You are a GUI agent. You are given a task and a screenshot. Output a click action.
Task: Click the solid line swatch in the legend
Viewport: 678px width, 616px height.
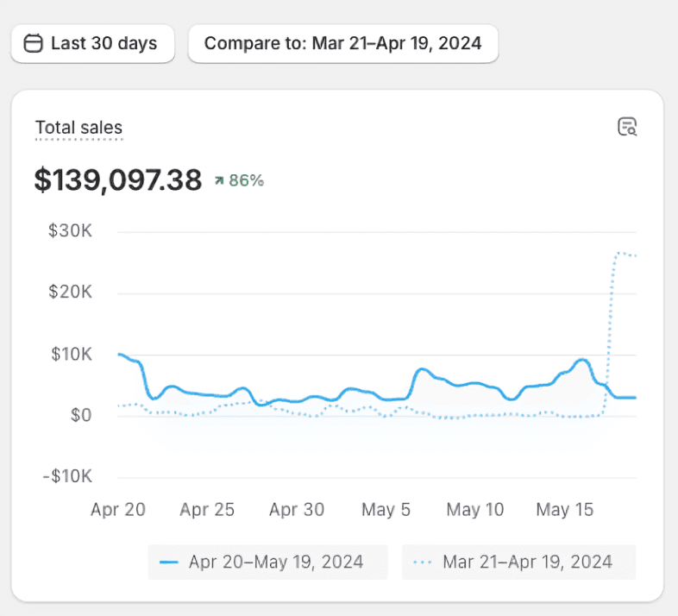(x=169, y=562)
